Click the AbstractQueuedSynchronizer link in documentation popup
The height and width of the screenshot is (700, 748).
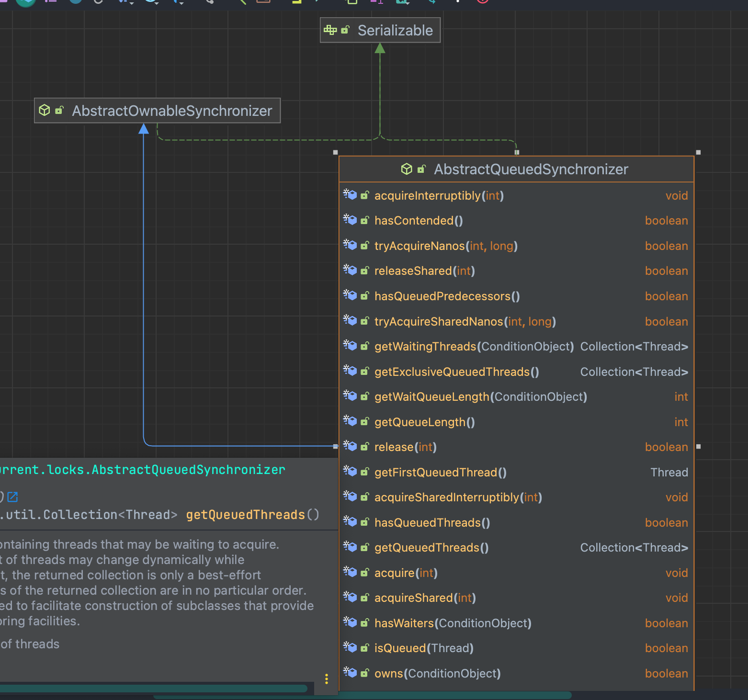coord(188,470)
